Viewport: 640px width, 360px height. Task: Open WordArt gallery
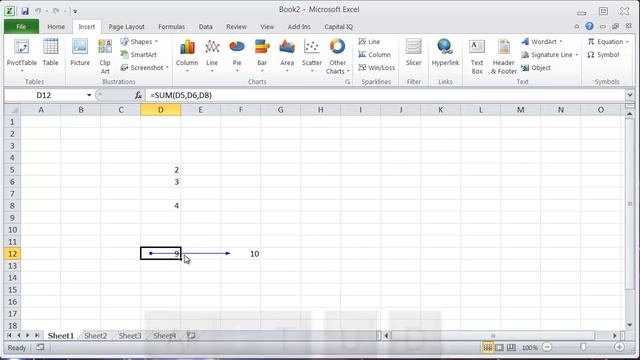coord(542,42)
